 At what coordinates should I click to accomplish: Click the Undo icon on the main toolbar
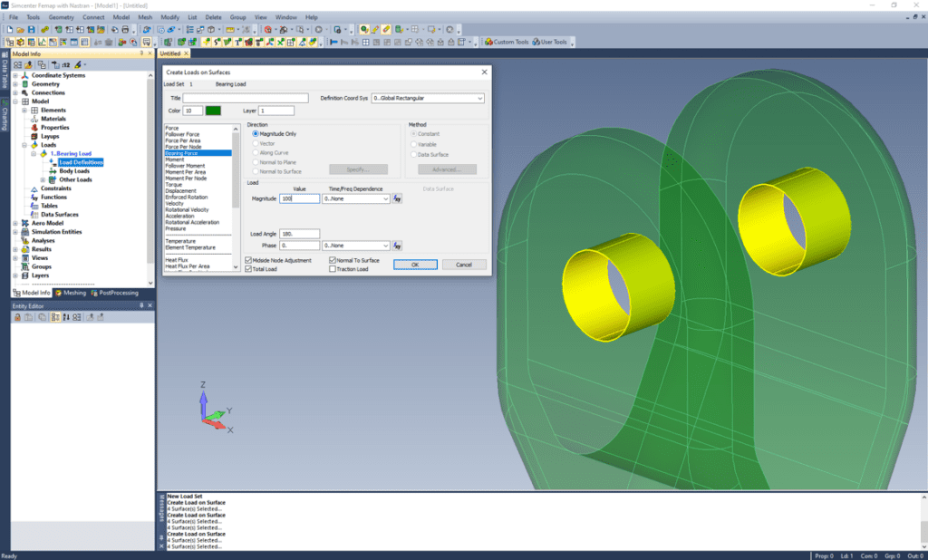[145, 29]
